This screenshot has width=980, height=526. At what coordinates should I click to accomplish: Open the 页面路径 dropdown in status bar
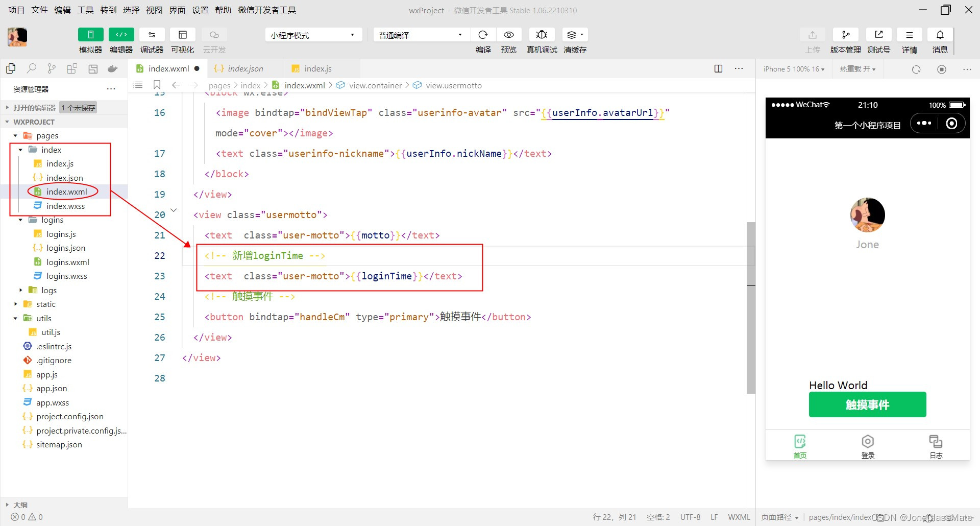tap(779, 517)
